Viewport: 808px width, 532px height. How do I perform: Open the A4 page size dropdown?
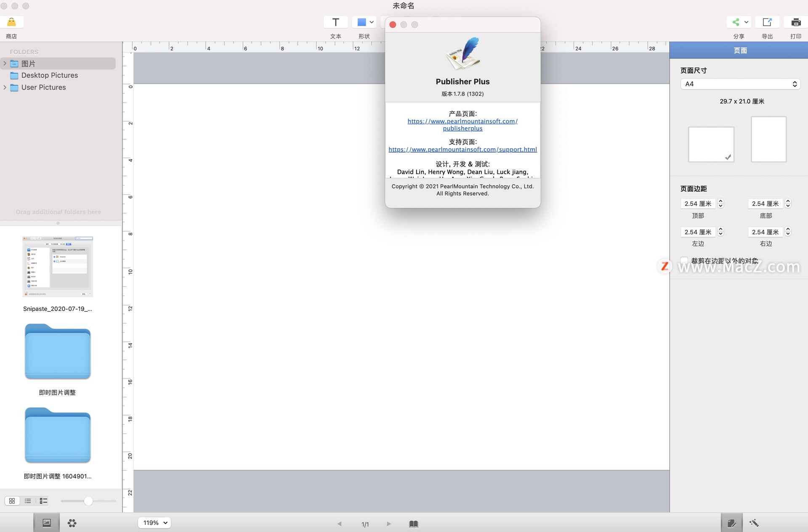[740, 84]
